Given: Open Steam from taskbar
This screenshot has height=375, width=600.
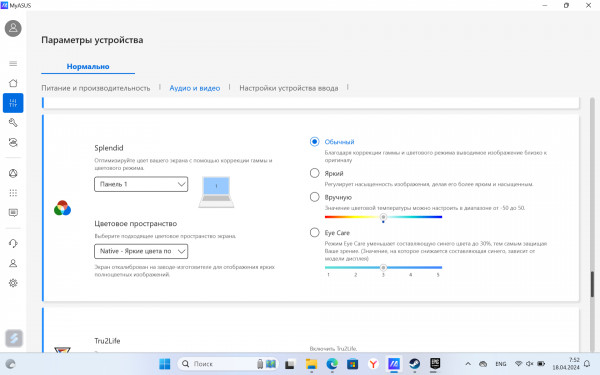Looking at the screenshot, I should 414,364.
